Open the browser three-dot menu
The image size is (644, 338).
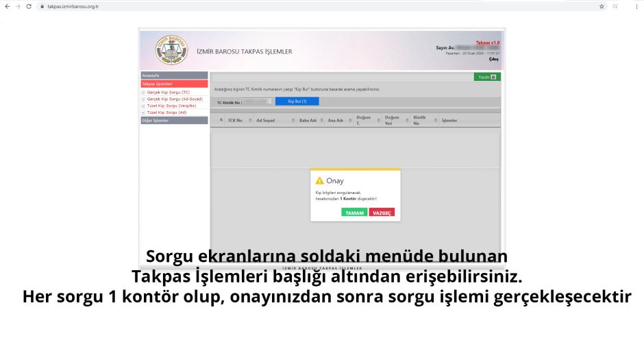click(x=636, y=7)
